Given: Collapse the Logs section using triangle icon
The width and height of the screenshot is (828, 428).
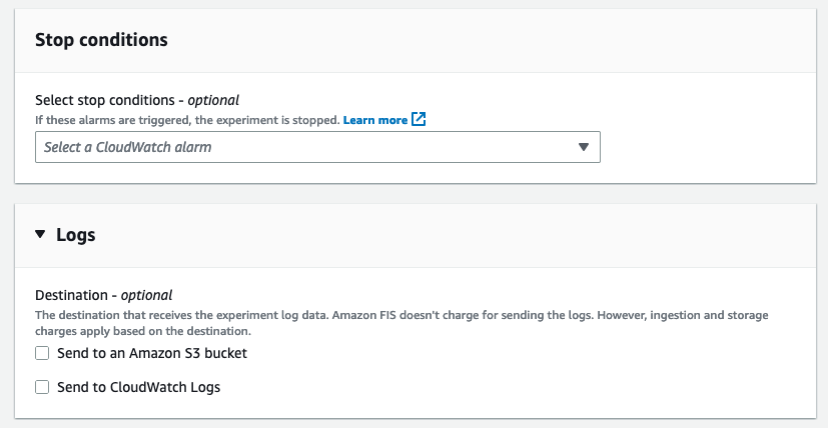Looking at the screenshot, I should pyautogui.click(x=40, y=235).
